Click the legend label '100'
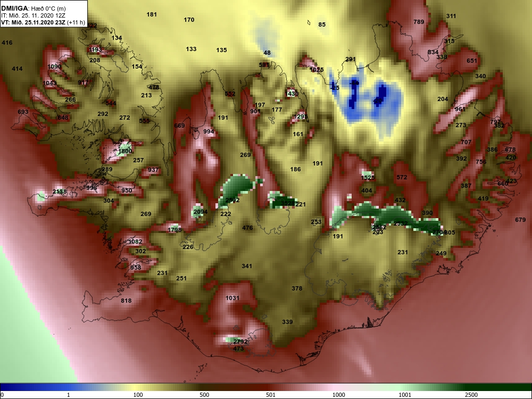This screenshot has width=532, height=399. click(x=138, y=395)
